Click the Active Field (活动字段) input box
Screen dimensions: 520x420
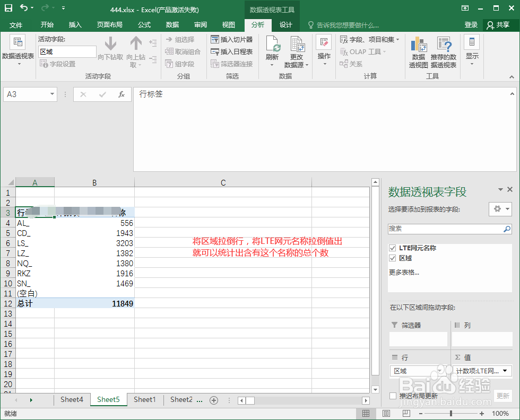67,52
